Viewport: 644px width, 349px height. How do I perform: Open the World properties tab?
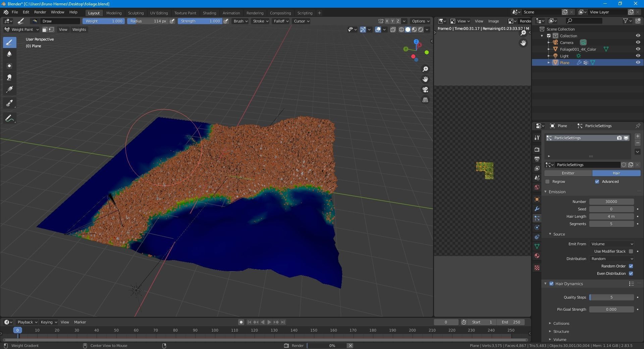(537, 187)
